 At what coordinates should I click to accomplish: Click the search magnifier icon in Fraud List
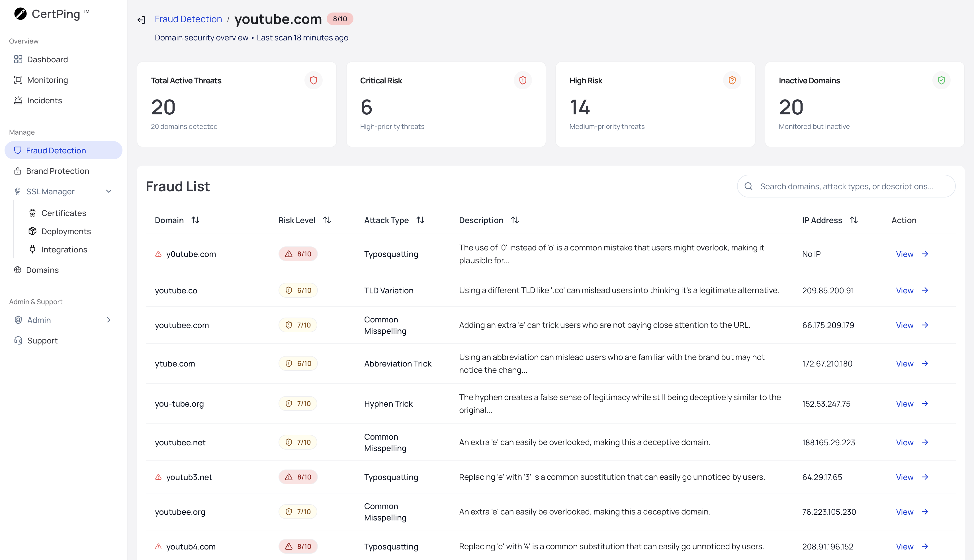pyautogui.click(x=748, y=187)
